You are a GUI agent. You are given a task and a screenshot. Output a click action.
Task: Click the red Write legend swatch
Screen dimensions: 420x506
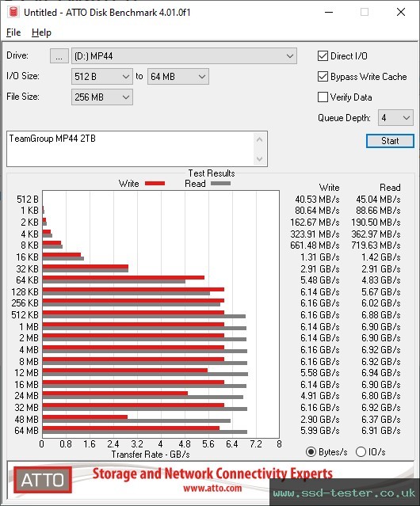(155, 183)
